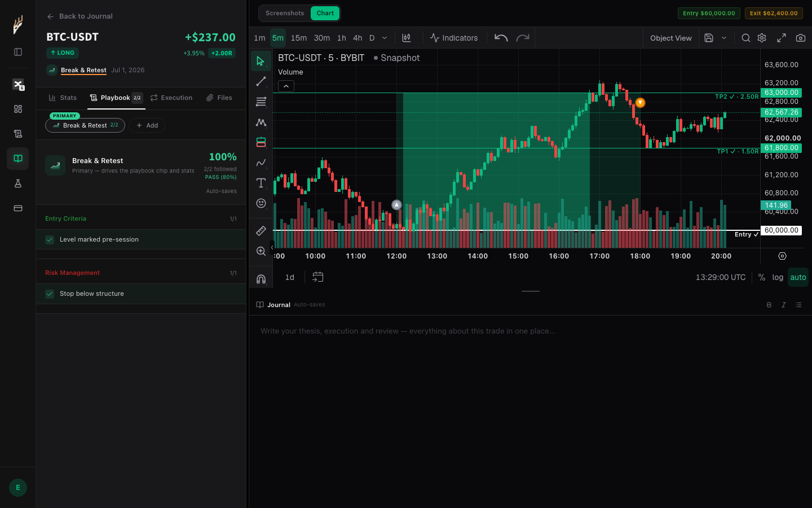The width and height of the screenshot is (812, 508).
Task: Pick the Text annotation tool
Action: click(x=261, y=183)
